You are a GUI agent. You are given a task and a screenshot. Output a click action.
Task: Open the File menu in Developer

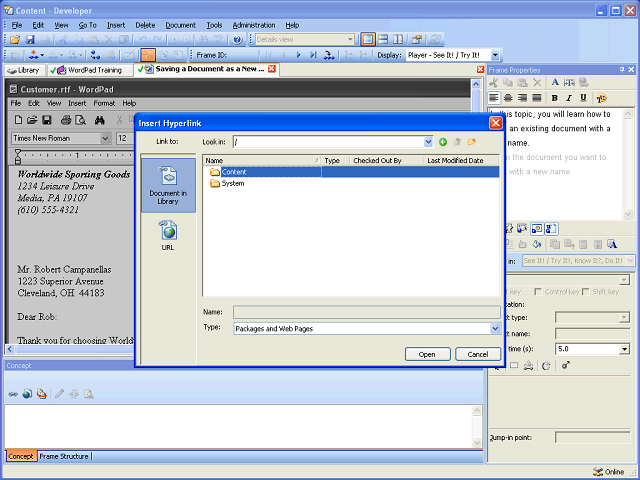[17, 25]
